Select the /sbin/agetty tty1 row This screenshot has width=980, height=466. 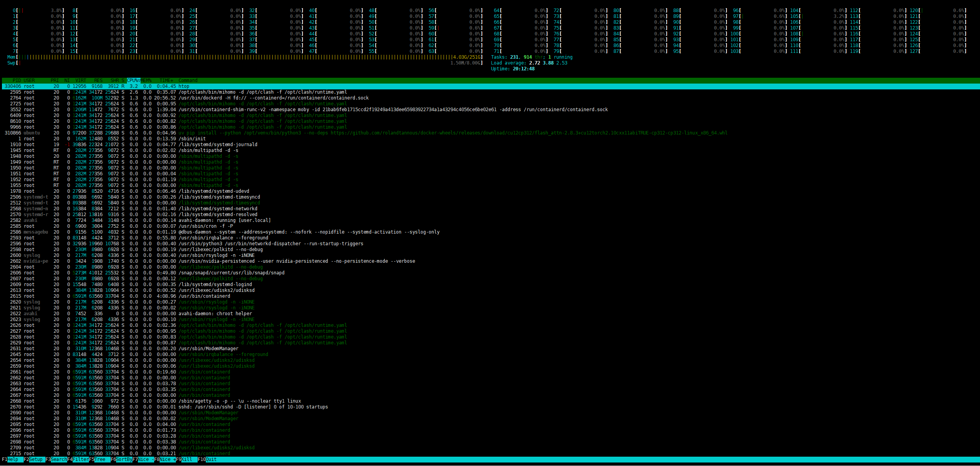(490, 401)
